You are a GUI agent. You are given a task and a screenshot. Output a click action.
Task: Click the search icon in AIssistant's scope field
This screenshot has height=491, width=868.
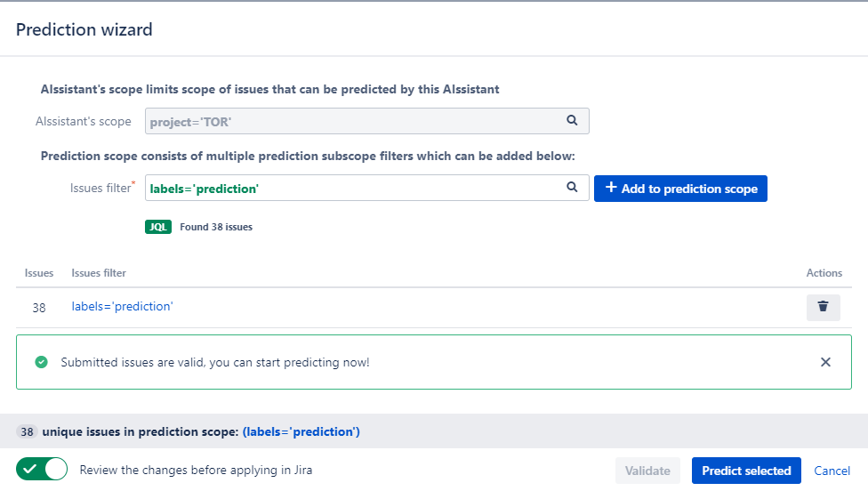(572, 121)
